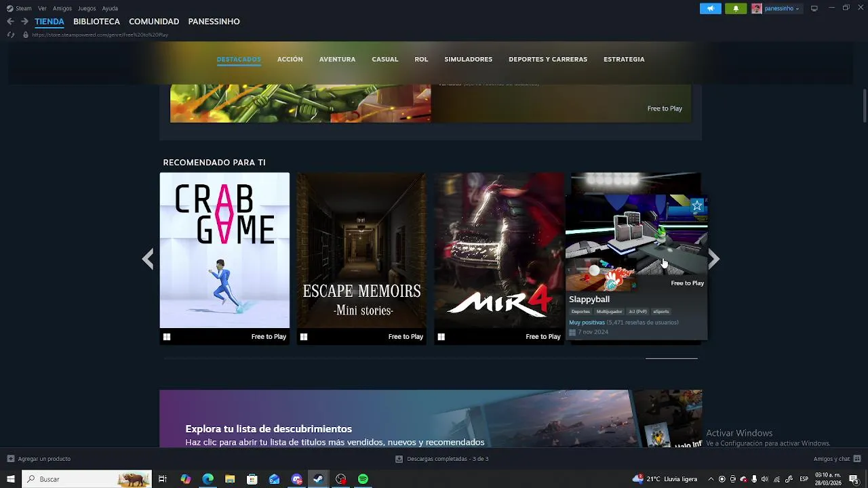Click the eSports tag on Slappyball
This screenshot has height=488, width=868.
(x=660, y=312)
